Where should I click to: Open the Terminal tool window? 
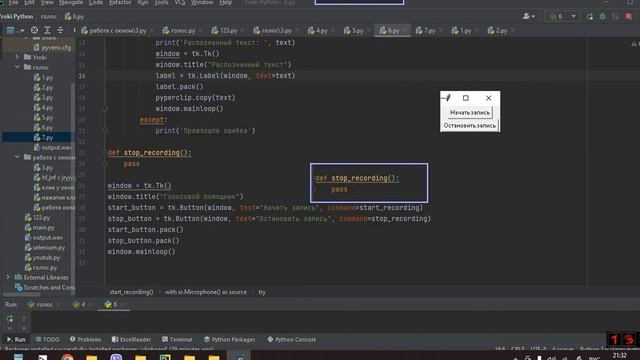click(177, 340)
